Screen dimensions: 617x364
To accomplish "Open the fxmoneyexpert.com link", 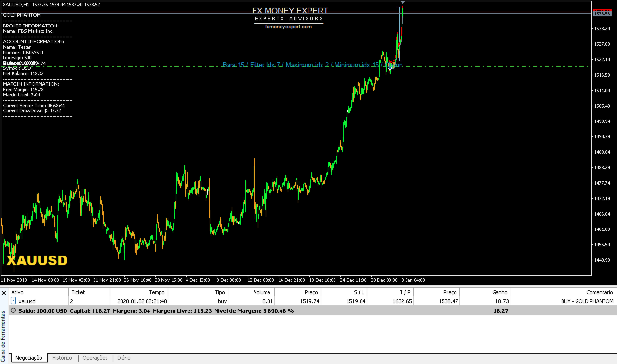I will (288, 27).
